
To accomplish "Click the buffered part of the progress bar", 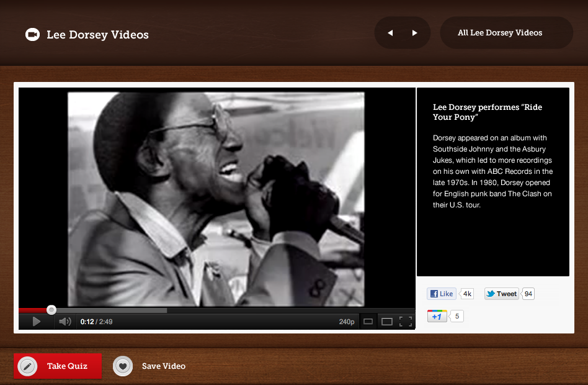I will [x=112, y=310].
